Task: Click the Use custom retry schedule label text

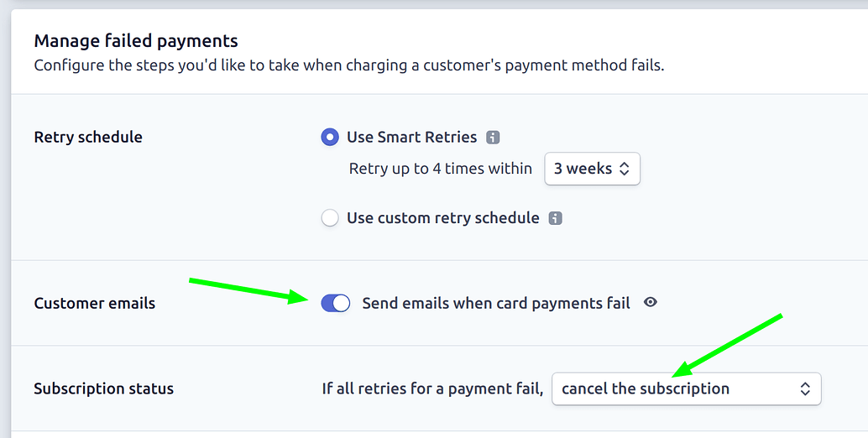Action: click(442, 218)
